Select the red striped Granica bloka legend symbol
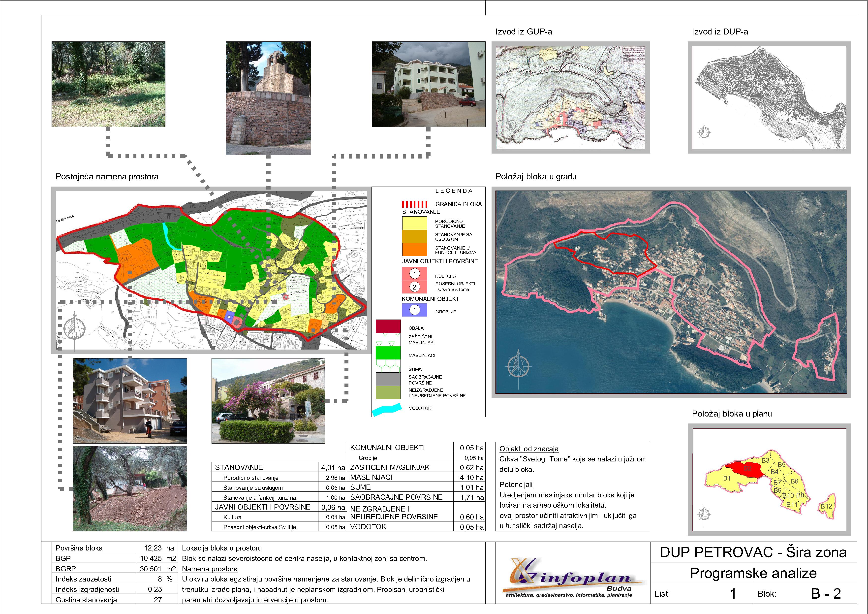 point(415,204)
